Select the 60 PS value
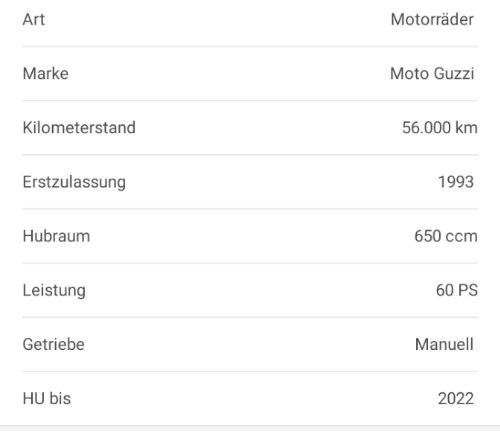This screenshot has height=431, width=500. (x=457, y=290)
